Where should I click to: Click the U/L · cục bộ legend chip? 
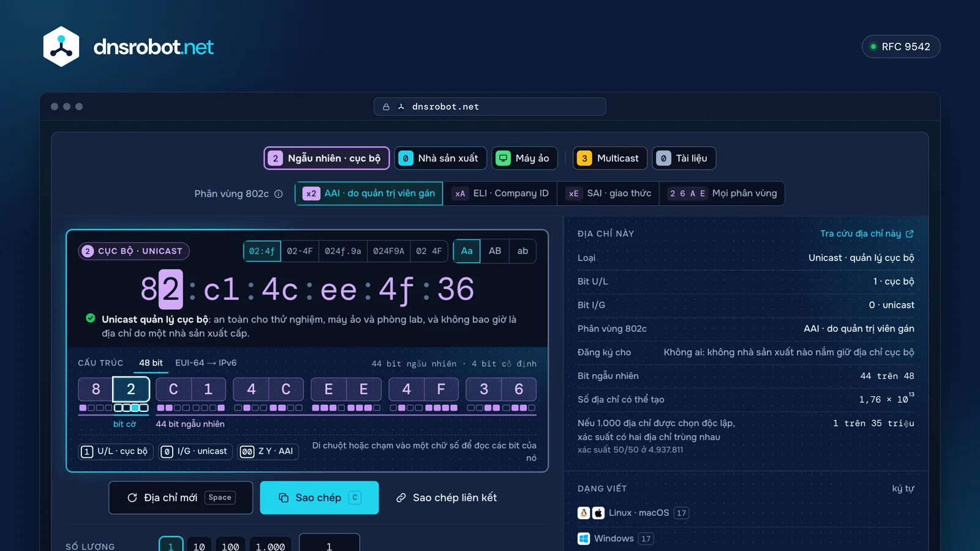[x=115, y=452]
